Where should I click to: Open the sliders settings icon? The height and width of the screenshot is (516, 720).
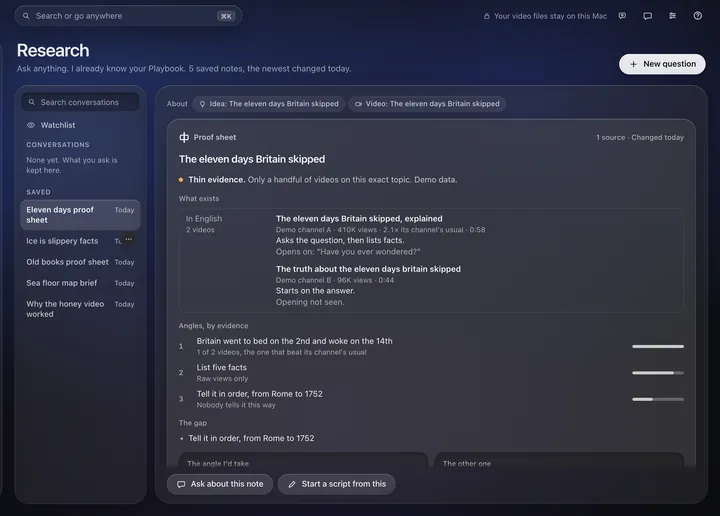click(x=672, y=16)
